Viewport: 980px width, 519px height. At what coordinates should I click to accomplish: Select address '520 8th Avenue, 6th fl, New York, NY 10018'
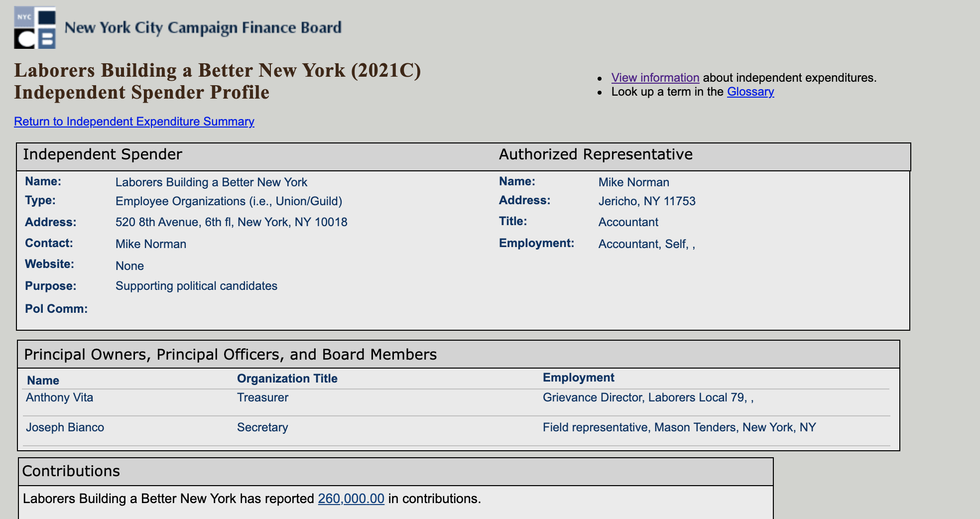click(232, 222)
